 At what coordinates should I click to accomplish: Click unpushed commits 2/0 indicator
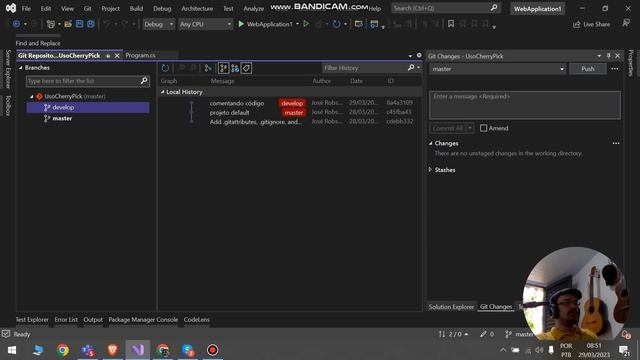pos(453,334)
